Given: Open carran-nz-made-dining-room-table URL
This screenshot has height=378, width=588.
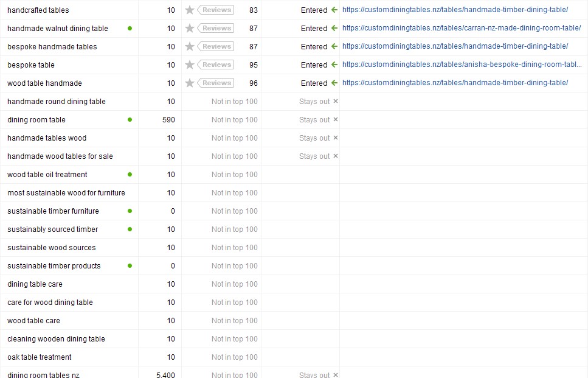Looking at the screenshot, I should pos(462,28).
